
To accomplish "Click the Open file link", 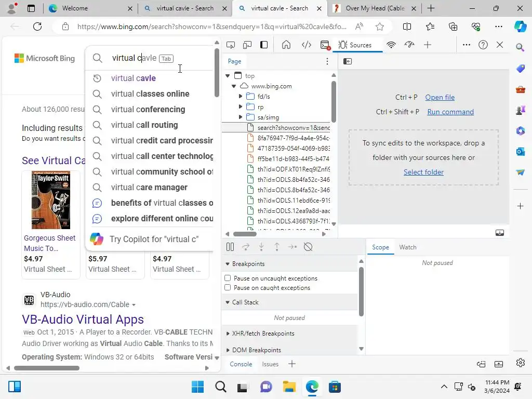I will point(440,97).
